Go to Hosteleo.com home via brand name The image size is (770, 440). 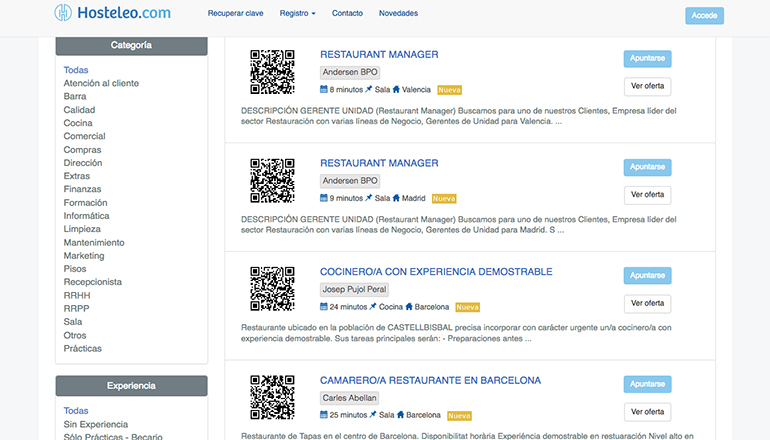[x=124, y=13]
